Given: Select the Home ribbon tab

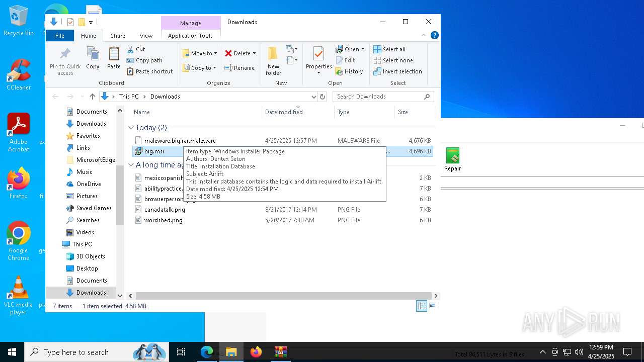Looking at the screenshot, I should coord(88,36).
